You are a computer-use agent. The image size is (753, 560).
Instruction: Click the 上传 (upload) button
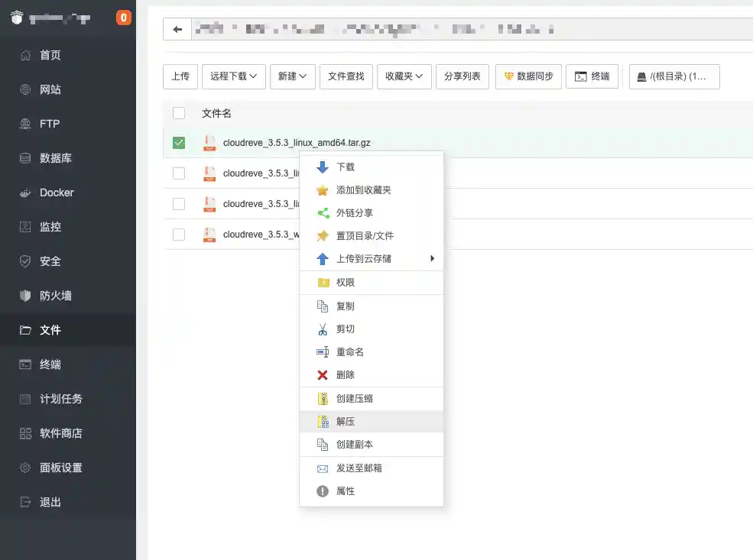[180, 76]
